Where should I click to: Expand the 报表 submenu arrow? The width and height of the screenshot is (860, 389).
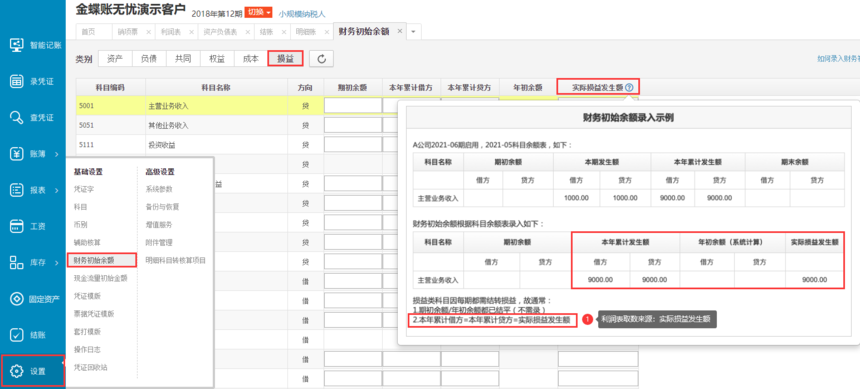click(x=57, y=190)
